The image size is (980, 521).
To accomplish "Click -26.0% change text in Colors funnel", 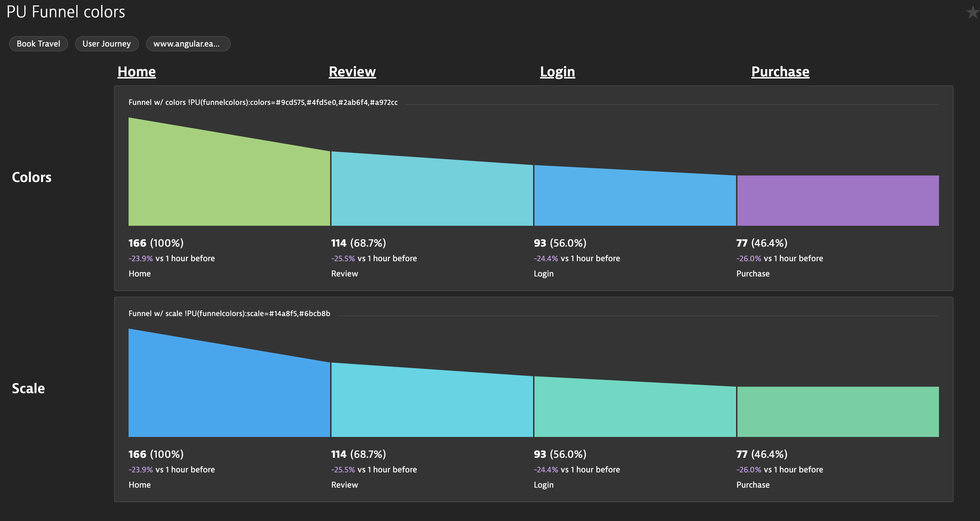I will click(749, 259).
